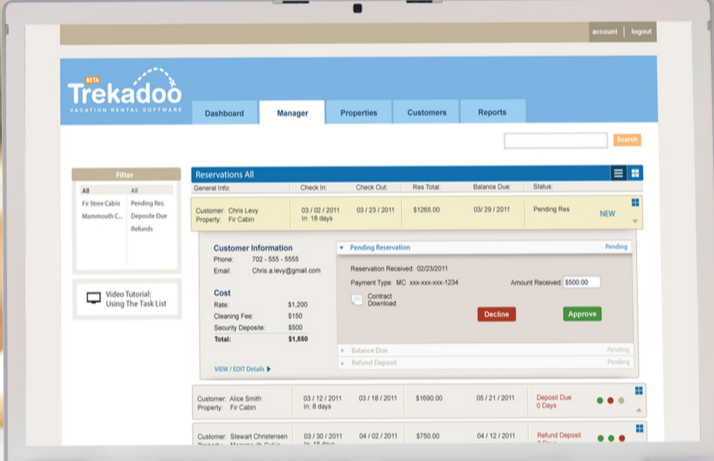The width and height of the screenshot is (714, 461).
Task: Filter status by Deposite Due
Action: pyautogui.click(x=149, y=216)
